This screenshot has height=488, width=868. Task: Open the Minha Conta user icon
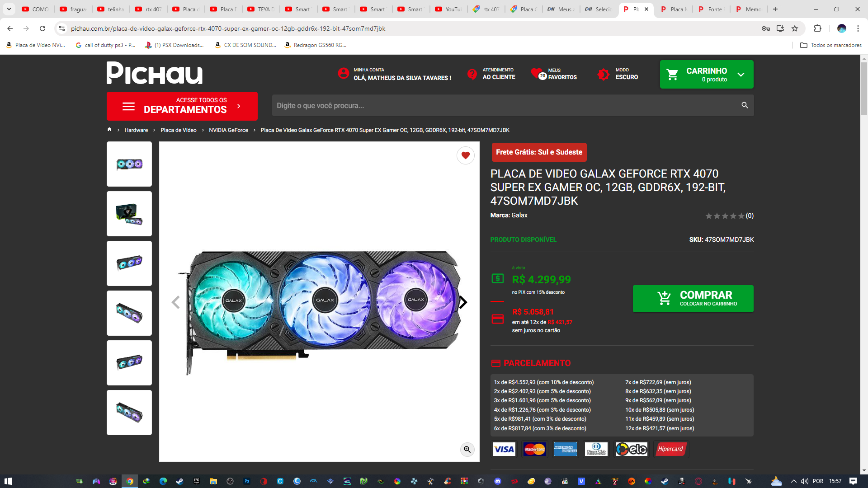pos(343,73)
